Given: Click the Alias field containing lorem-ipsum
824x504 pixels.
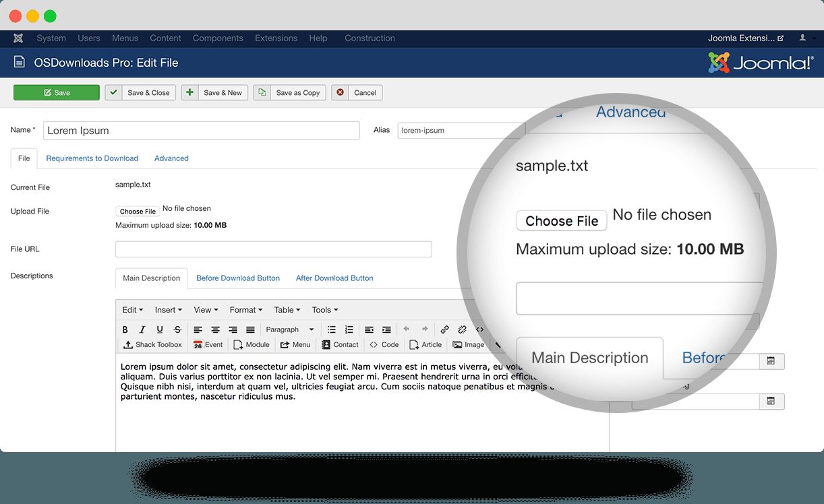Looking at the screenshot, I should point(461,130).
